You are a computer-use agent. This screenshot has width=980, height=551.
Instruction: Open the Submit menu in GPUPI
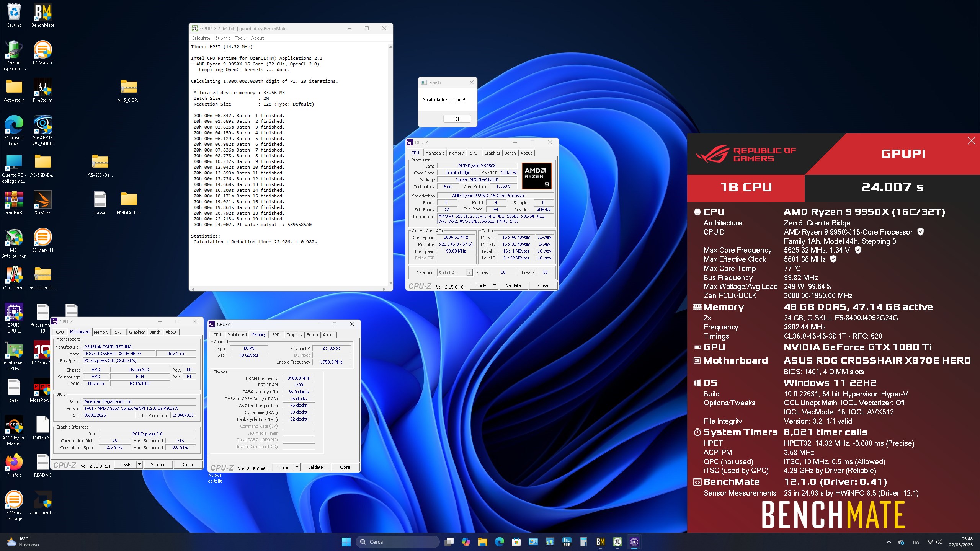[x=223, y=38]
